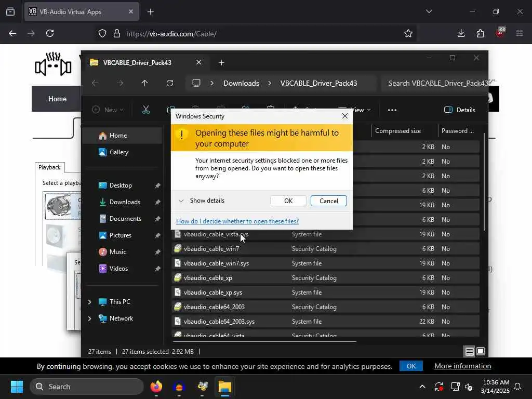Switch to the VB-Audio Virtual Apps browser tab
532x399 pixels.
[82, 12]
